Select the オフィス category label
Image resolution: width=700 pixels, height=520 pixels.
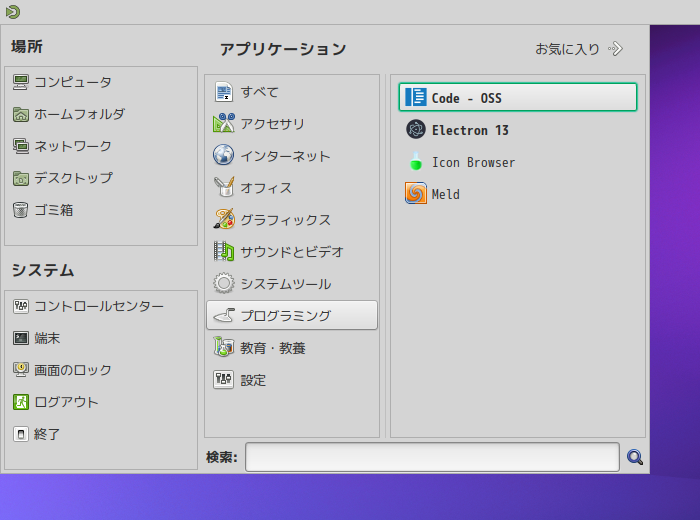[x=266, y=188]
